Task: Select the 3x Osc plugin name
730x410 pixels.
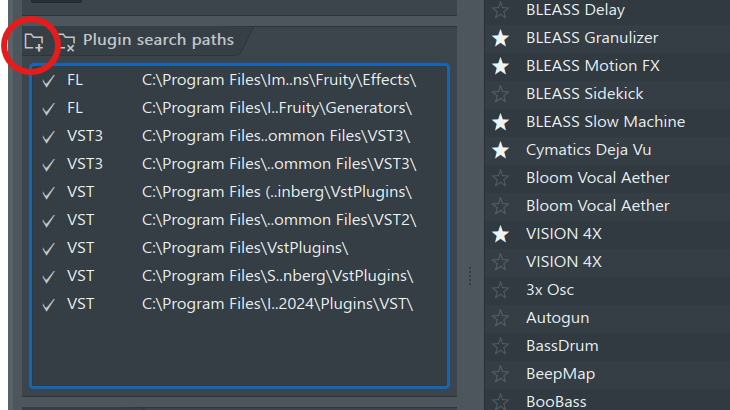Action: (x=550, y=289)
